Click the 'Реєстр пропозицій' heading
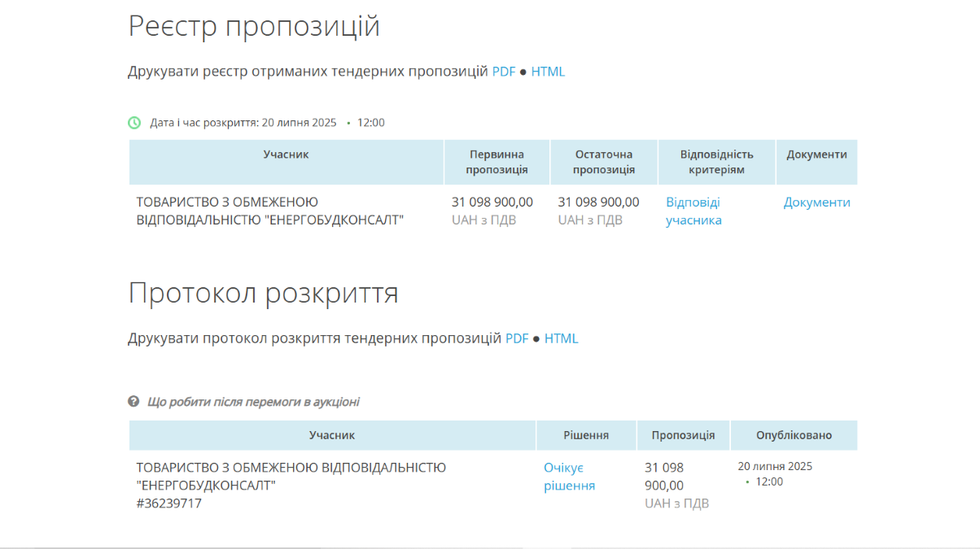Viewport: 980px width, 549px height. [x=254, y=26]
